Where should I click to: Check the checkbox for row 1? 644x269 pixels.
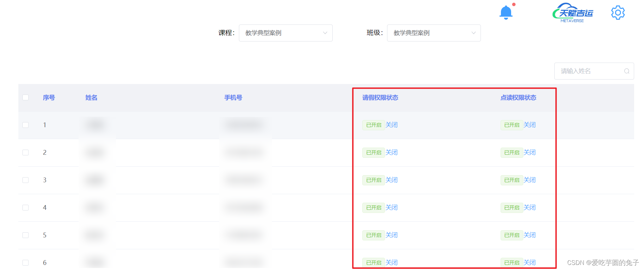click(25, 125)
